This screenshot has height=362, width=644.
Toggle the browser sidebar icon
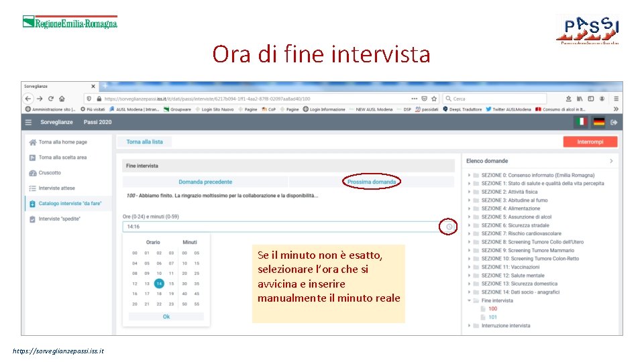(590, 99)
